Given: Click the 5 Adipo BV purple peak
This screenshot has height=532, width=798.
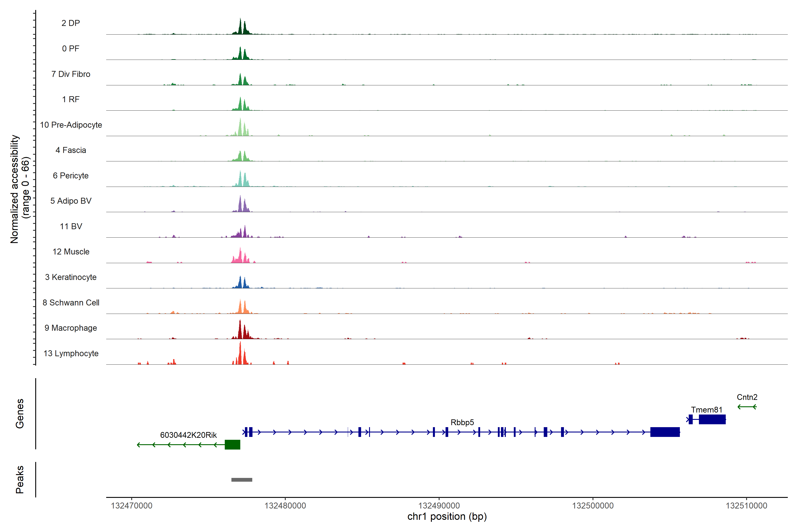Looking at the screenshot, I should coord(240,205).
